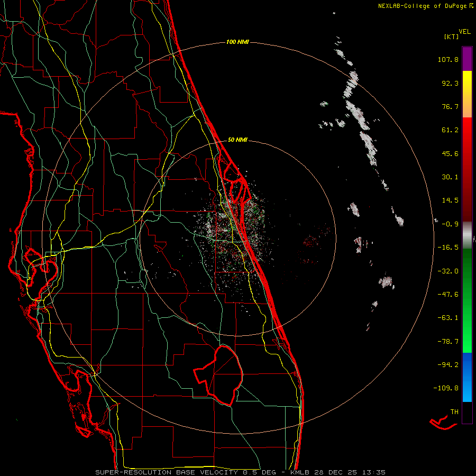This screenshot has height=476, width=476.
Task: Click the Cape Canaveral outline near radar
Action: point(236,182)
